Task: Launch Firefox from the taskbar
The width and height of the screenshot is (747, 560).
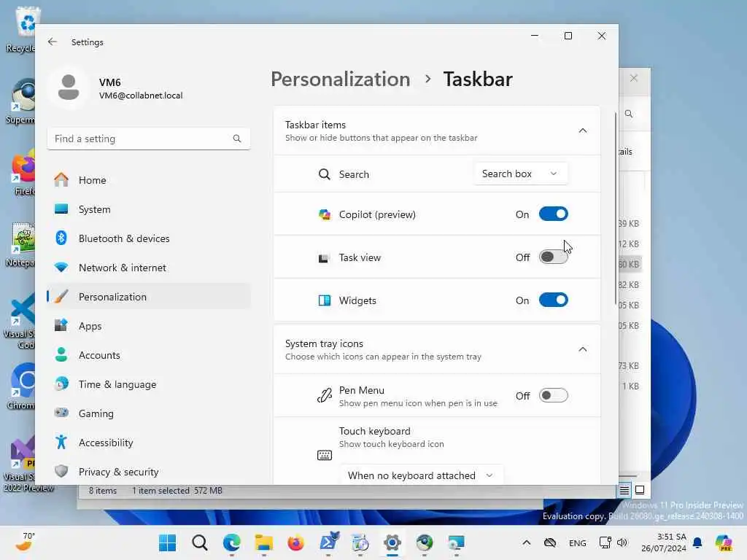Action: [296, 542]
